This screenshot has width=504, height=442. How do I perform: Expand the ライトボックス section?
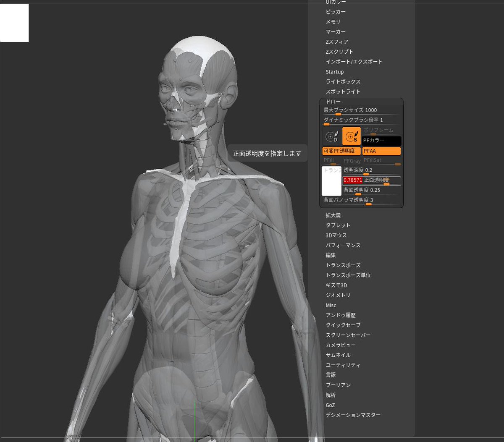[343, 81]
